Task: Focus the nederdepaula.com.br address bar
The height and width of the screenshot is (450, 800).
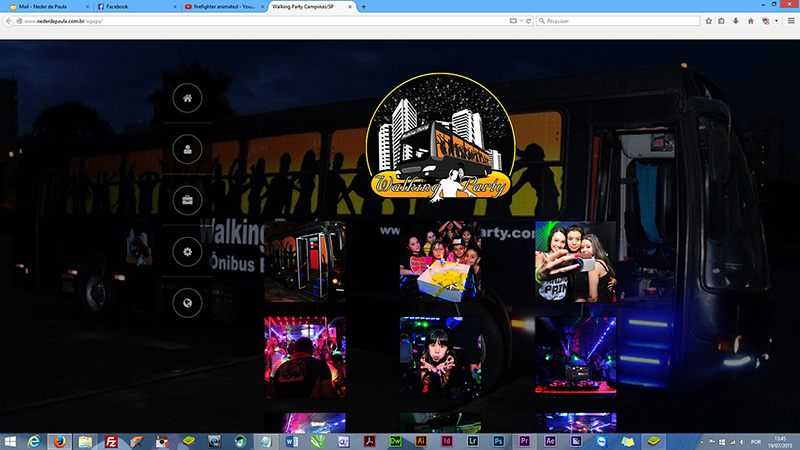Action: pos(265,21)
